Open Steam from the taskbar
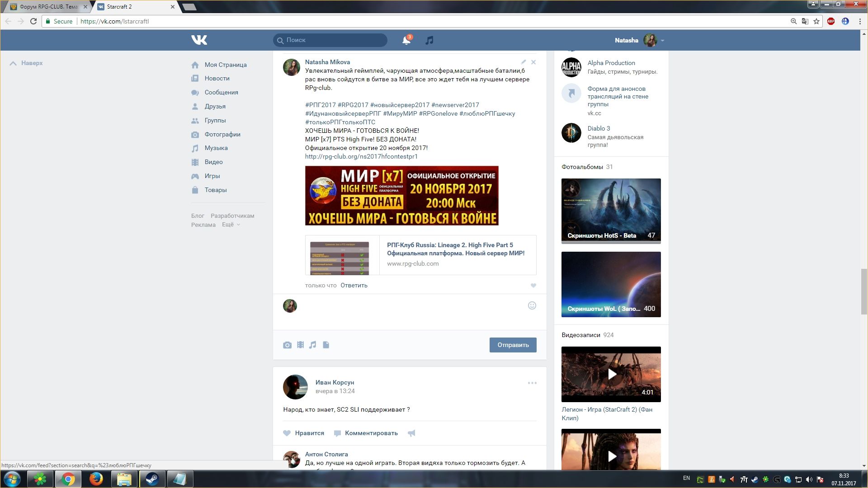This screenshot has width=868, height=488. (152, 479)
